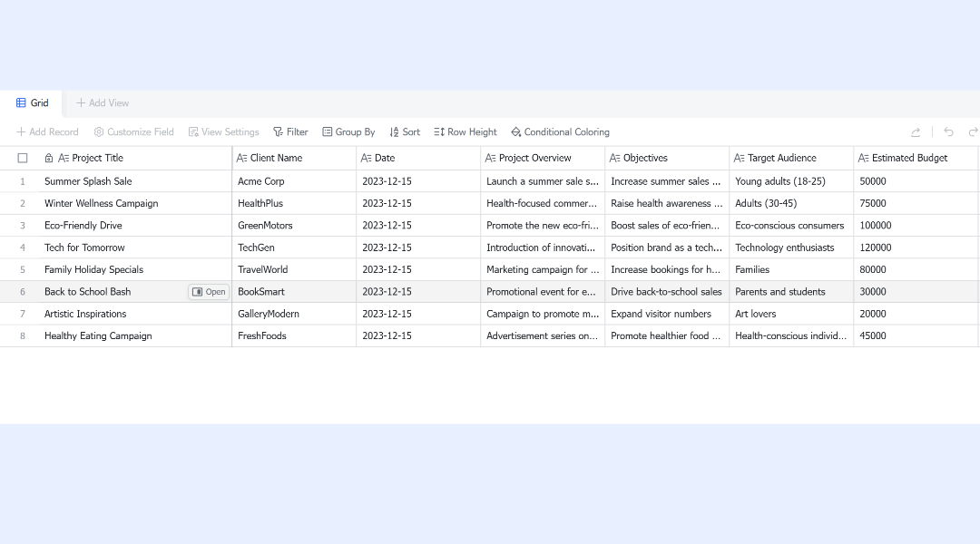Open View Settings
This screenshot has width=980, height=544.
[x=224, y=131]
